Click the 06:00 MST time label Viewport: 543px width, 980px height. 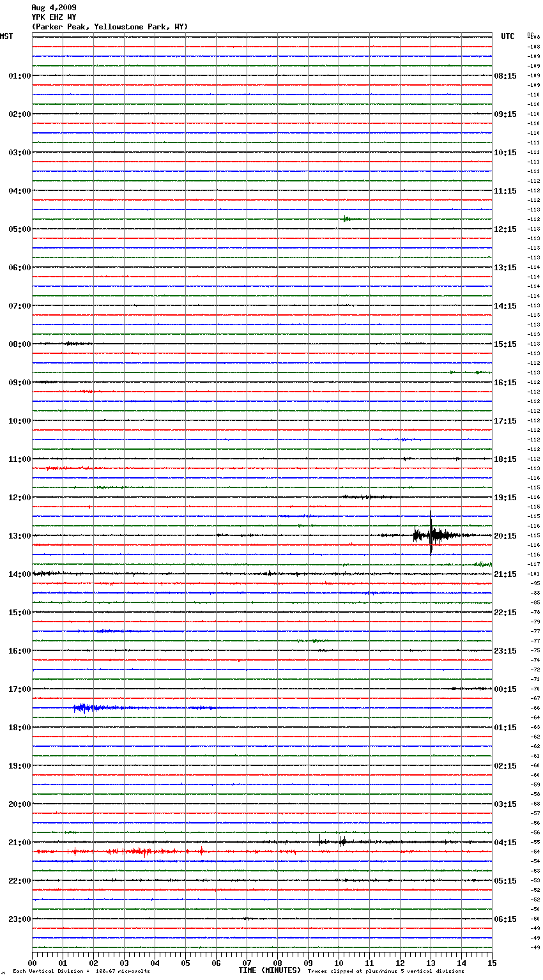20,268
